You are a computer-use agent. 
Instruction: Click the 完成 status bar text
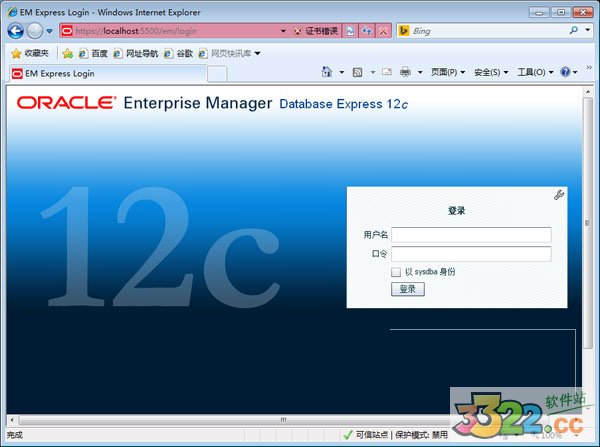pos(15,435)
